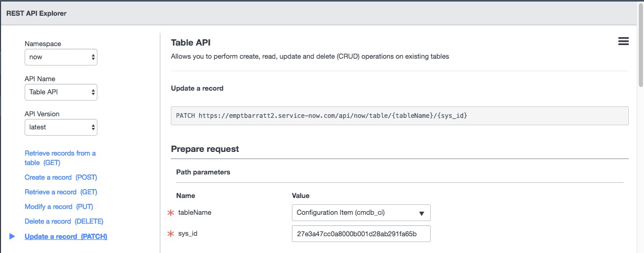Click into the sys_id value field

(x=361, y=234)
